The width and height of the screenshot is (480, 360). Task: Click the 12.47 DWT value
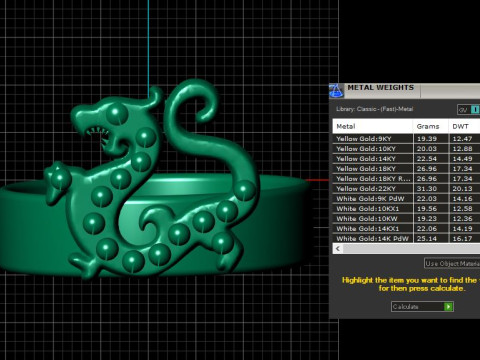462,139
